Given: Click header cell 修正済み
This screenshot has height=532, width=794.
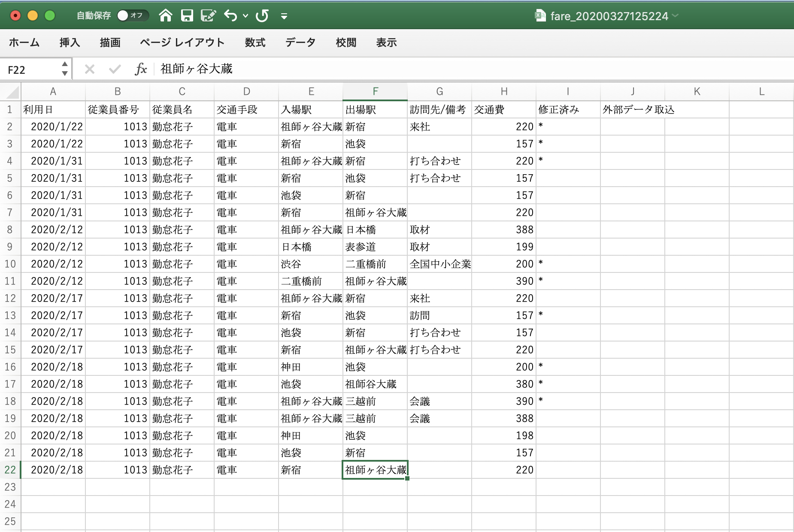Looking at the screenshot, I should [568, 109].
